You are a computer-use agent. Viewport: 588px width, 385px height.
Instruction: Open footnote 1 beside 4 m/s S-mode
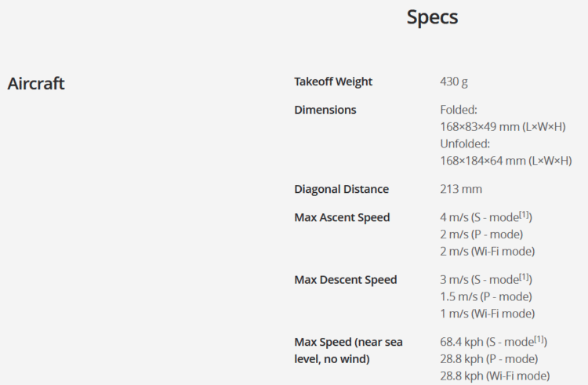[x=525, y=215]
